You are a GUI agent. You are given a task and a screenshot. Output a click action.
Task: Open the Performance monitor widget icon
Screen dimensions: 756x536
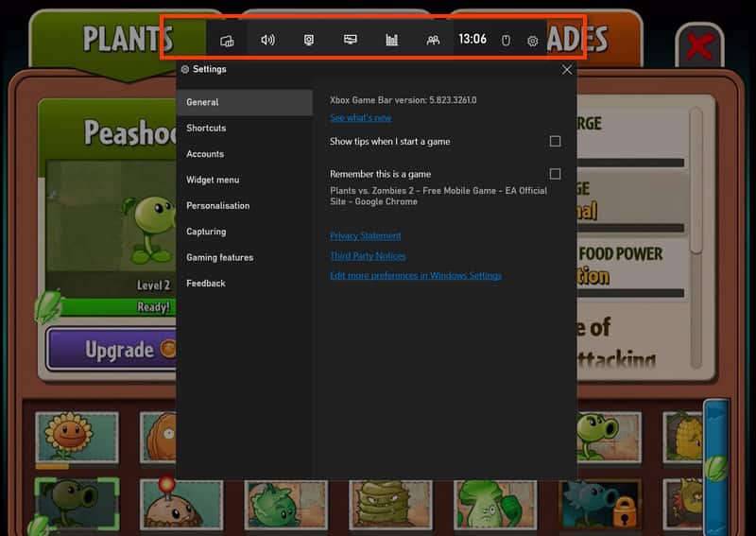351,40
